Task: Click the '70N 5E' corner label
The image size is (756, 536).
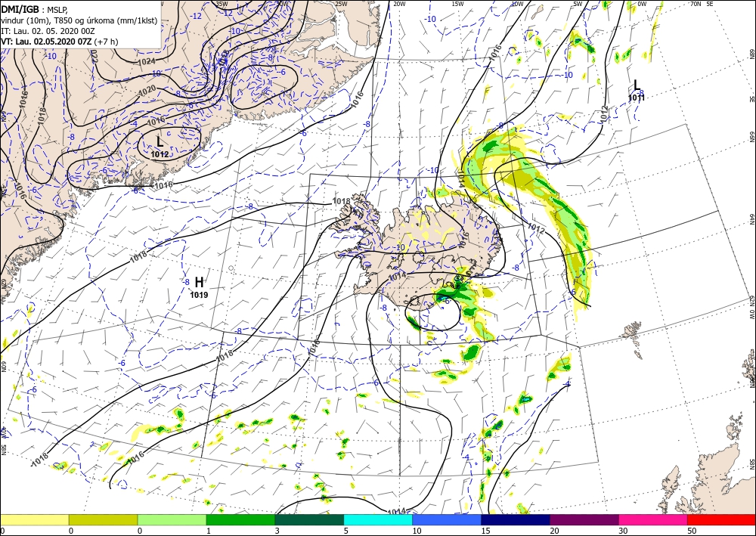Action: coord(702,4)
